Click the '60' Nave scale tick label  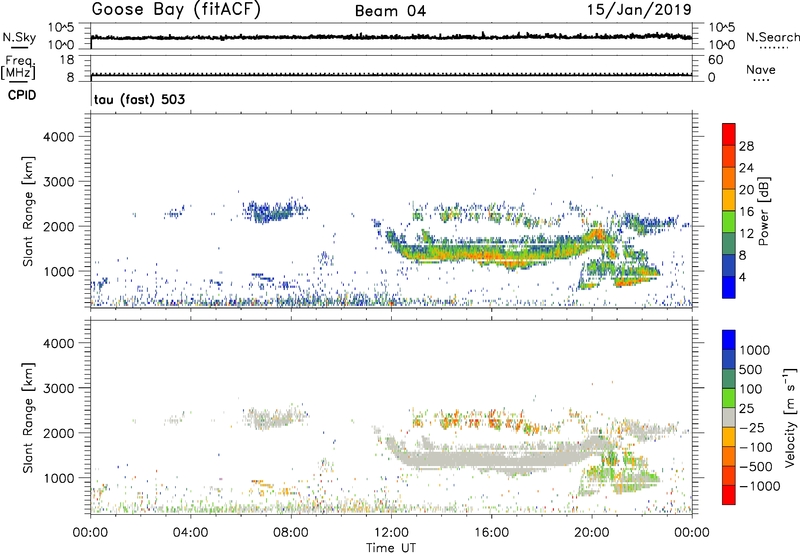click(715, 60)
